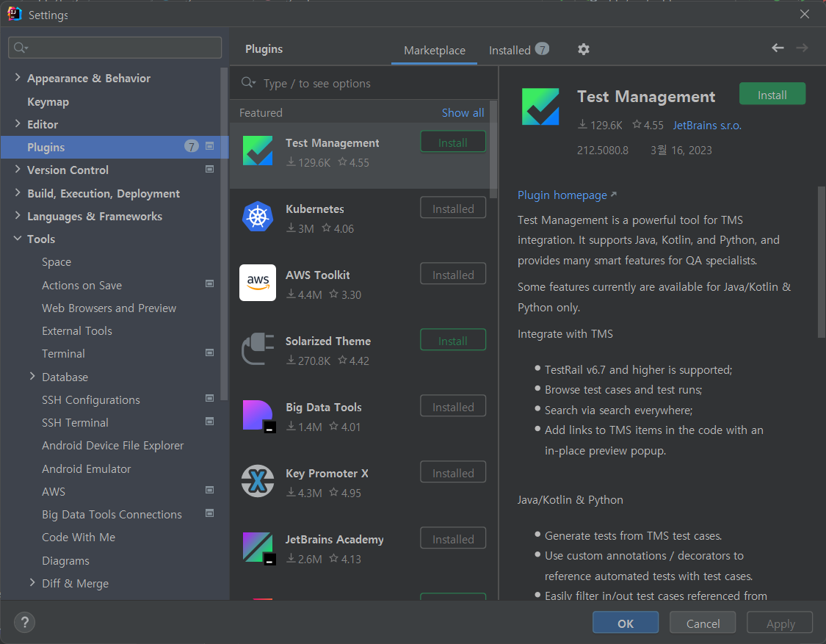The image size is (826, 644).
Task: Expand Appearance & Behavior section
Action: [18, 77]
